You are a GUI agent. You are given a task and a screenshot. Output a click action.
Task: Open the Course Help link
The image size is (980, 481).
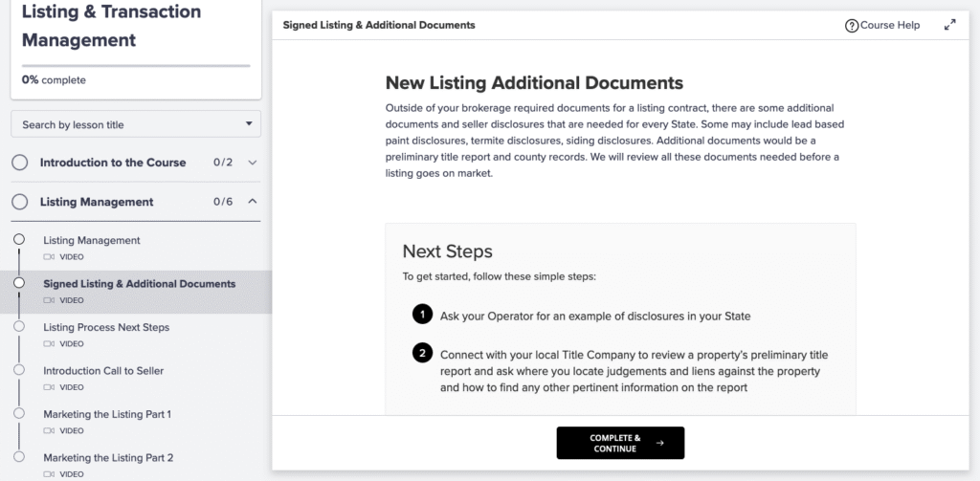pos(889,26)
